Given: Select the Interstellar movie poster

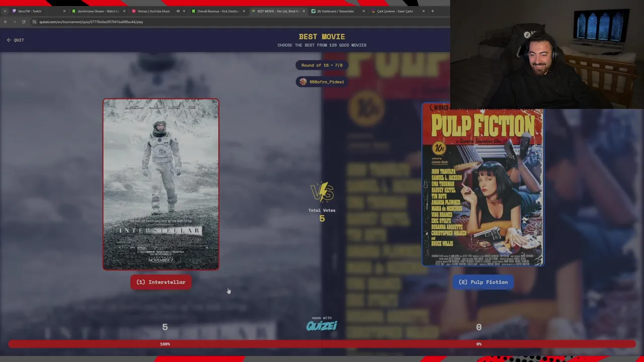Looking at the screenshot, I should (161, 184).
